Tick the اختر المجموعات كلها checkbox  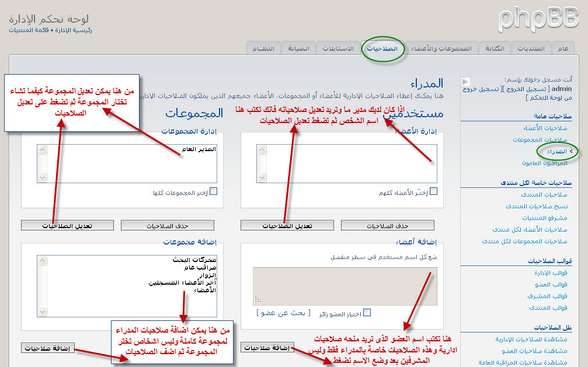click(213, 191)
